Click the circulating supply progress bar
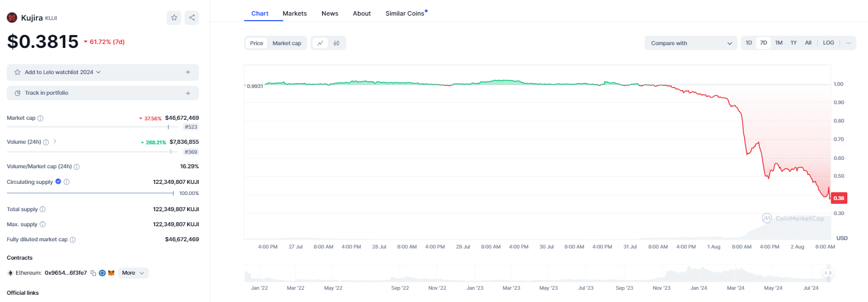The height and width of the screenshot is (302, 868). [90, 193]
